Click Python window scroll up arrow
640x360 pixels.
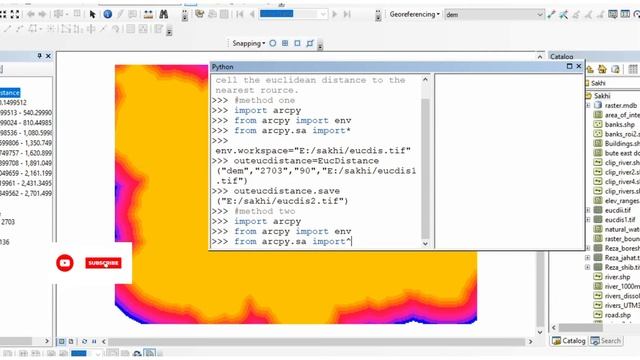425,80
